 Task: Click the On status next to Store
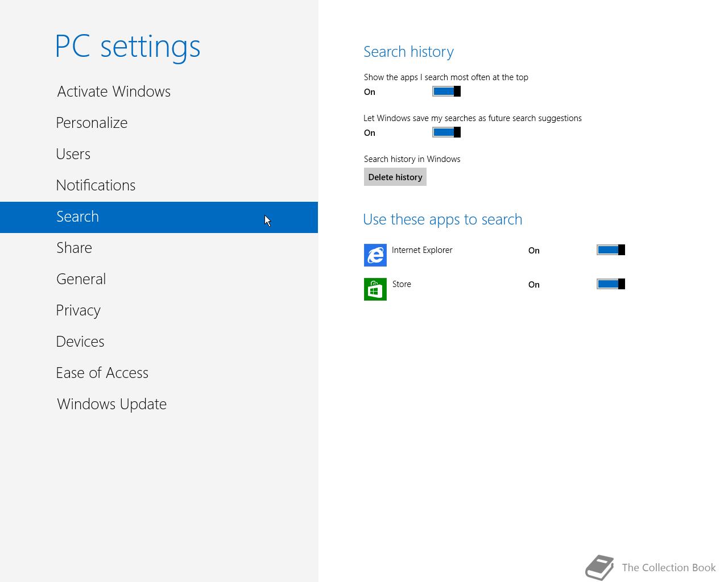click(533, 285)
